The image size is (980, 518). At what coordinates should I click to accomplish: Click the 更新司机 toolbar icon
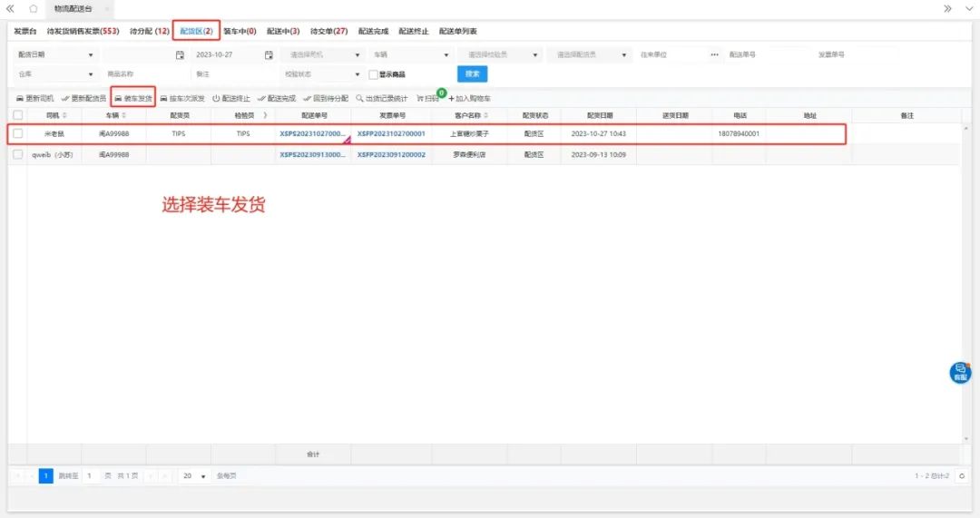coord(21,98)
